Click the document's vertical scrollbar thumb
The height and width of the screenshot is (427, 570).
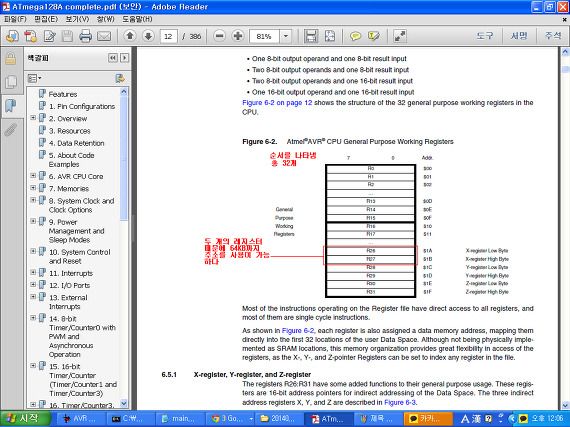pos(566,69)
